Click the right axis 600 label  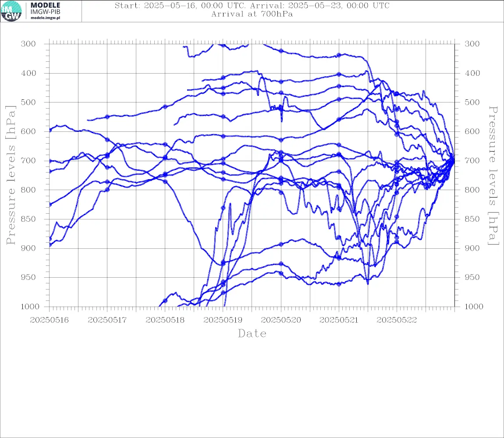472,131
